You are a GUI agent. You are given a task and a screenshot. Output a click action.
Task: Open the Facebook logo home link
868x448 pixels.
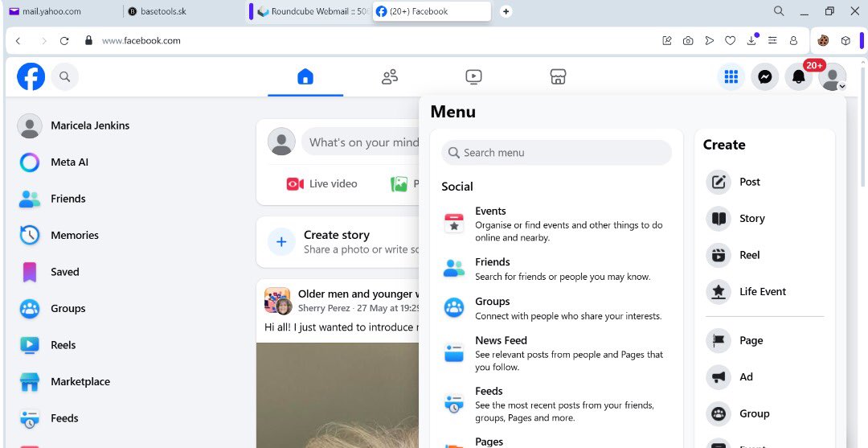31,76
